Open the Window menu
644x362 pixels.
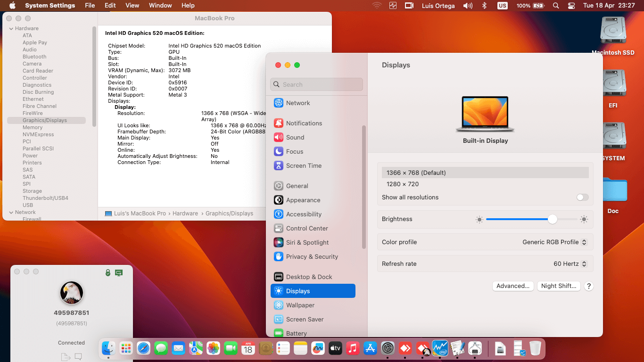point(160,6)
